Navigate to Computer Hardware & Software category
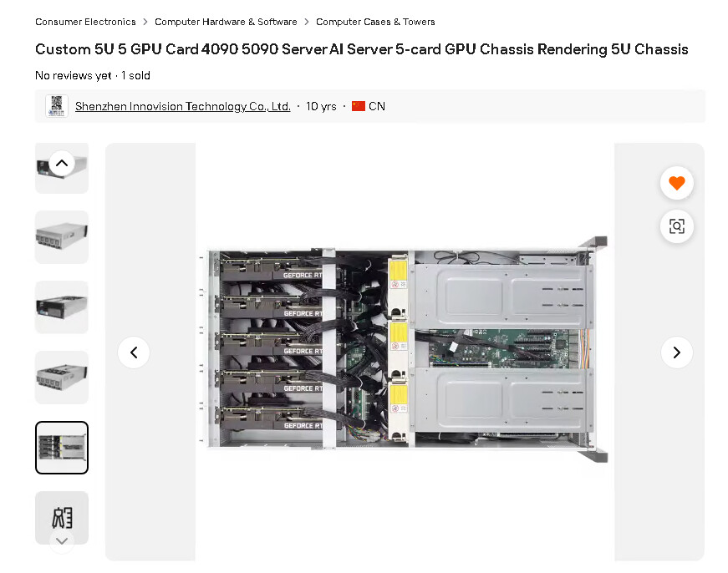728x573 pixels. pyautogui.click(x=226, y=22)
